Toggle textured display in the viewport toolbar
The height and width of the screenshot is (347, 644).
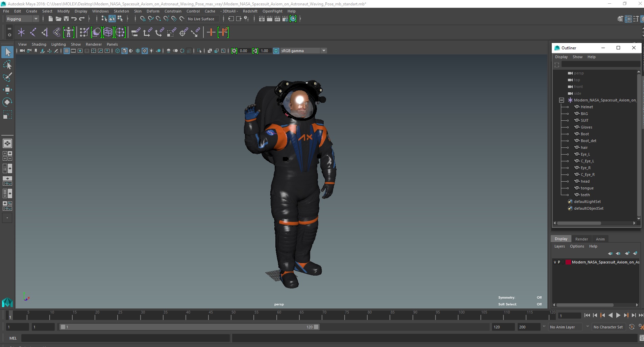click(x=145, y=51)
